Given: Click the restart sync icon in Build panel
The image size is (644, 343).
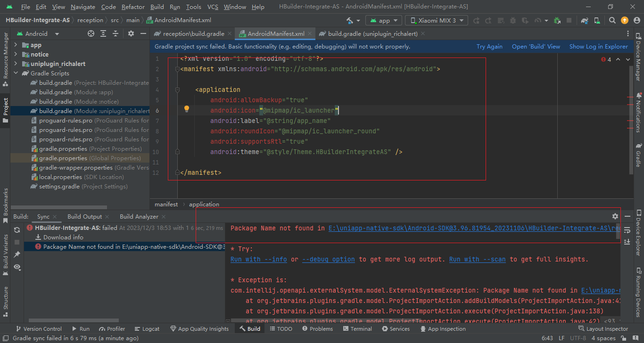Looking at the screenshot, I should point(17,230).
